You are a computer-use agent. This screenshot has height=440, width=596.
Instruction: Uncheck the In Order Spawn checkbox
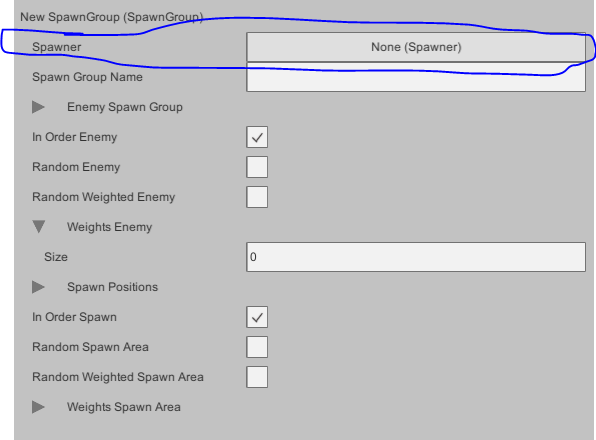(257, 317)
